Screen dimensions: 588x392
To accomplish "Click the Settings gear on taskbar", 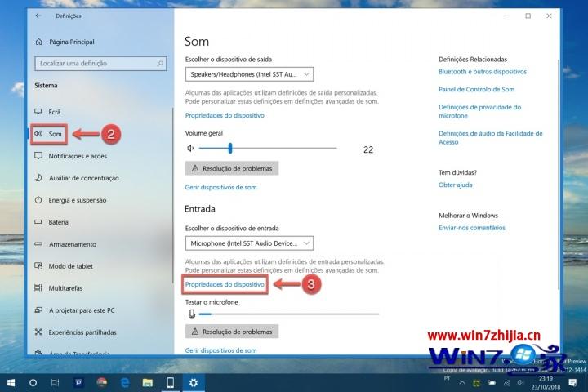I will [194, 383].
